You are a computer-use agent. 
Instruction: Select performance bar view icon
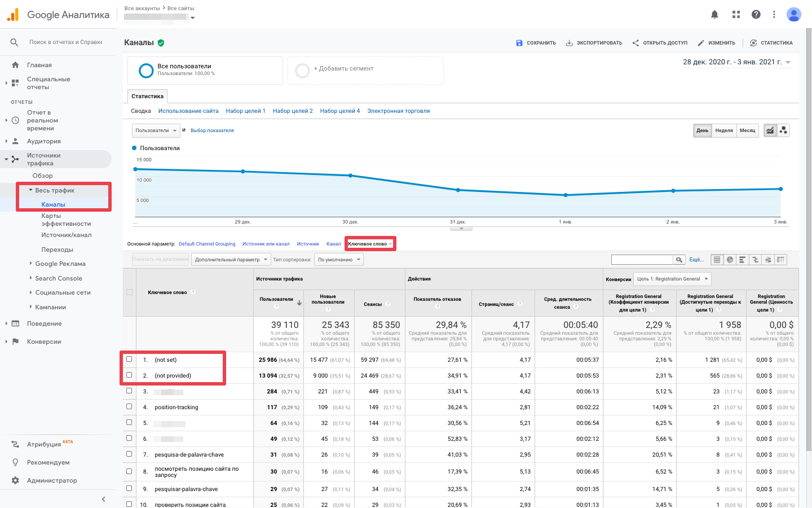pyautogui.click(x=742, y=260)
